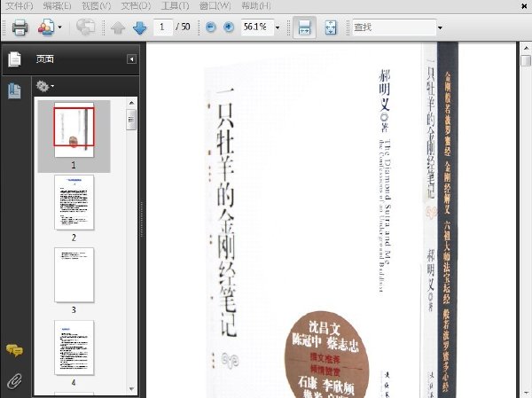The image size is (532, 398).
Task: Click the greyed comment bubbles icon
Action: [85, 27]
